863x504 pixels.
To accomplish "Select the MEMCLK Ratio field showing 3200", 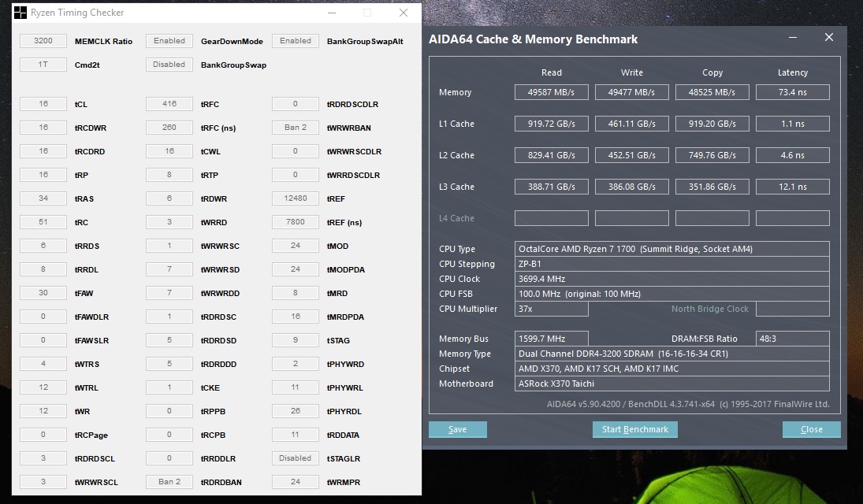I will tap(43, 41).
